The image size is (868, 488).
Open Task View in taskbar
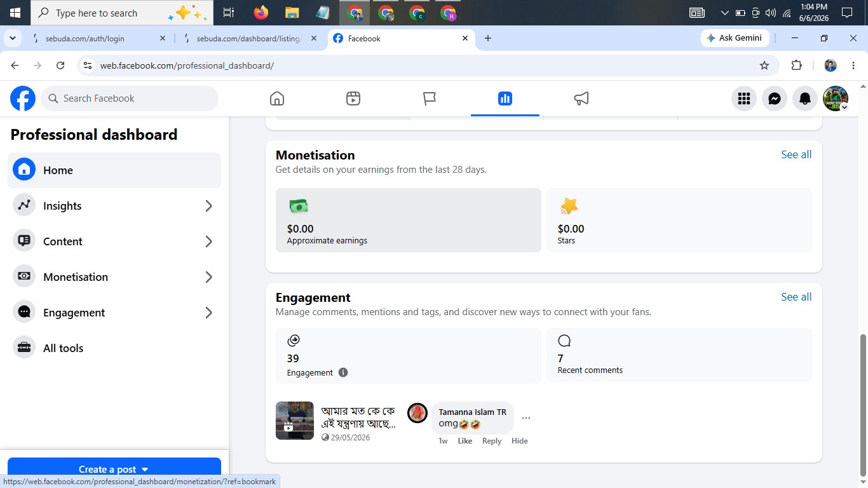[x=229, y=13]
